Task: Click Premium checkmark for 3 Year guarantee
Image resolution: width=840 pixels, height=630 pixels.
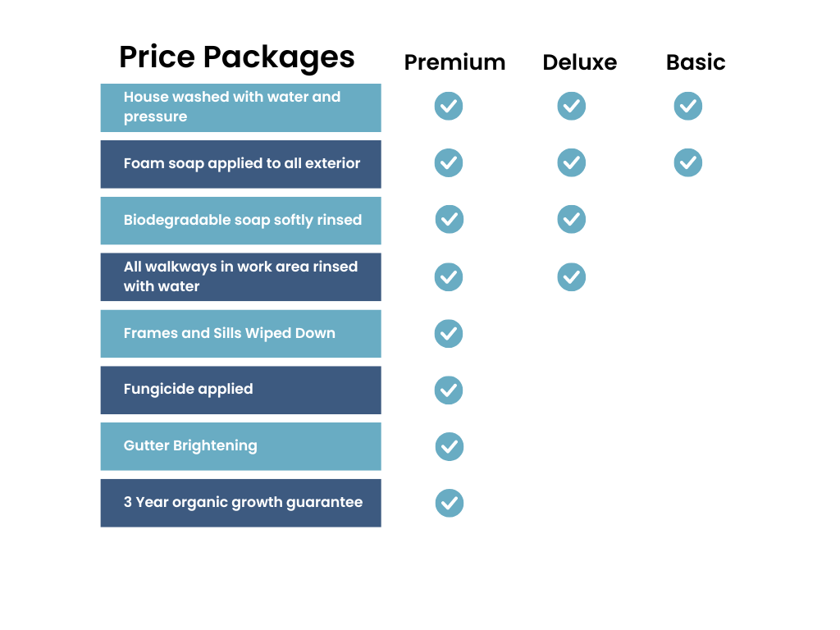Action: 450,503
